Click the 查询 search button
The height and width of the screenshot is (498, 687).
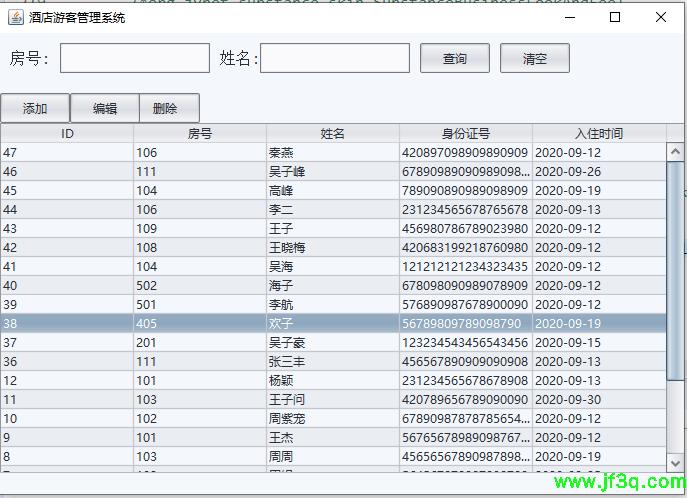point(455,58)
